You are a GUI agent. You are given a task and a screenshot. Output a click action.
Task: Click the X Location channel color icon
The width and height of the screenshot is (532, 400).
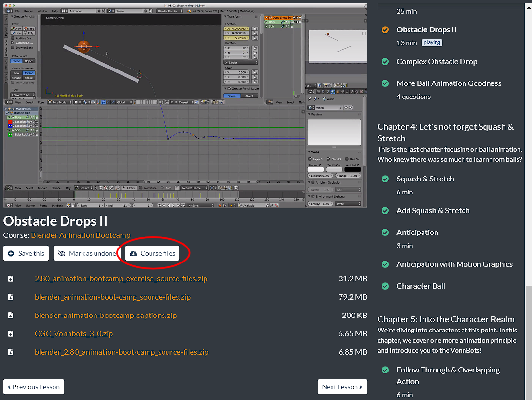[x=10, y=122]
